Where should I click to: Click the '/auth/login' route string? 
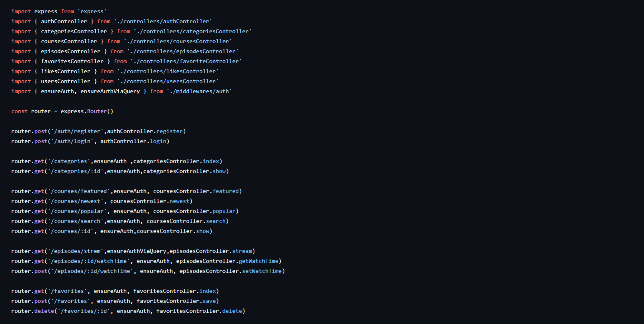click(x=72, y=141)
